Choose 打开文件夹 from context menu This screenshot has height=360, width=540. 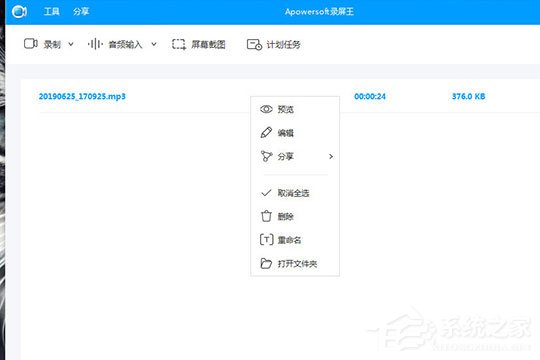[298, 264]
